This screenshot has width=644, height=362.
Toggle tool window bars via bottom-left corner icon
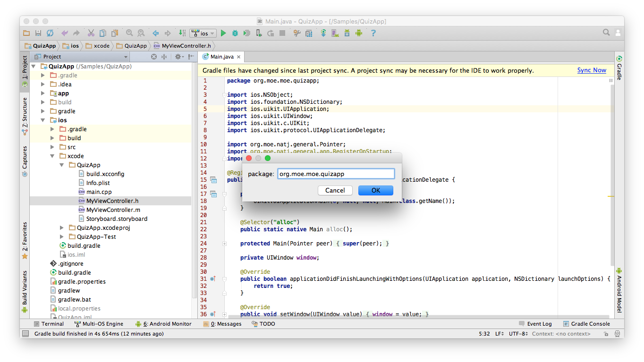[25, 334]
